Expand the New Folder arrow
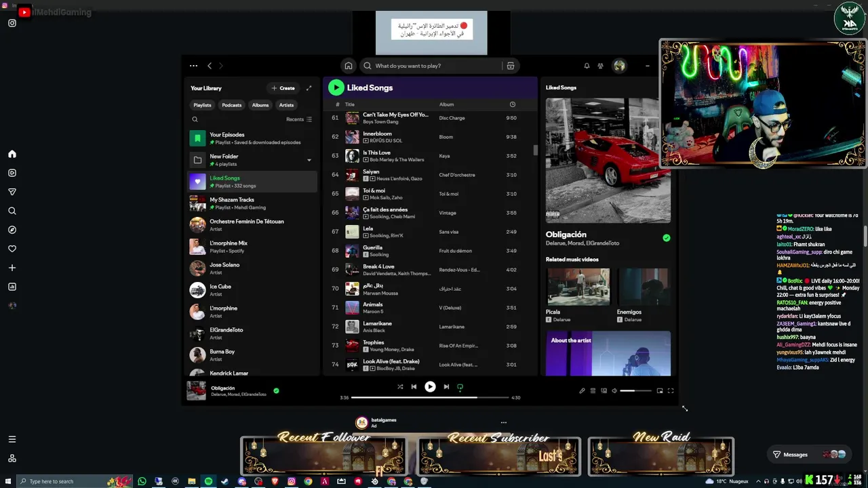868x488 pixels. click(309, 160)
